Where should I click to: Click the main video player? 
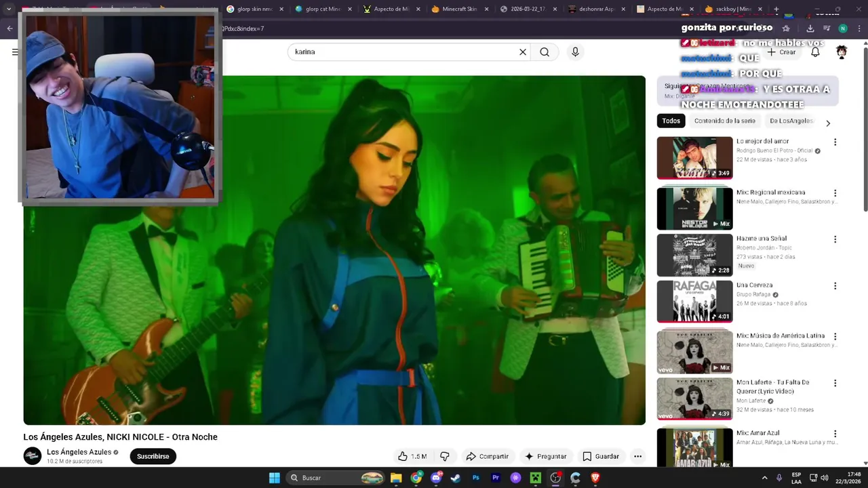334,250
